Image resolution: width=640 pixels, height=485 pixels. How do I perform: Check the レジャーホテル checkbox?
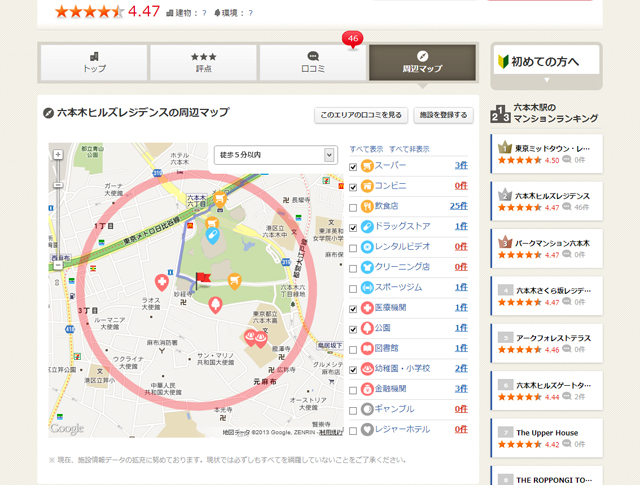pyautogui.click(x=353, y=431)
